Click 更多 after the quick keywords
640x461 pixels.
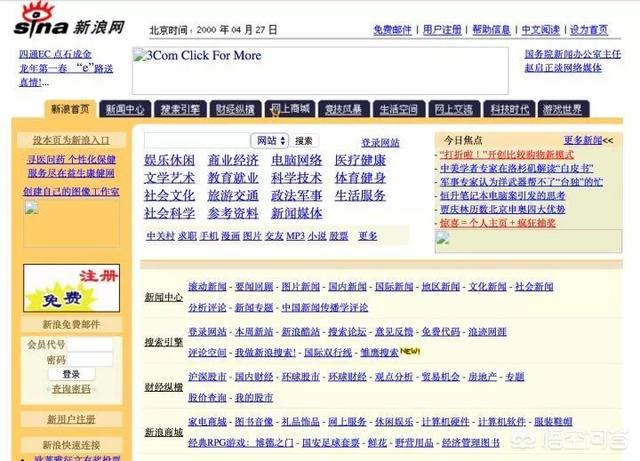tap(368, 236)
